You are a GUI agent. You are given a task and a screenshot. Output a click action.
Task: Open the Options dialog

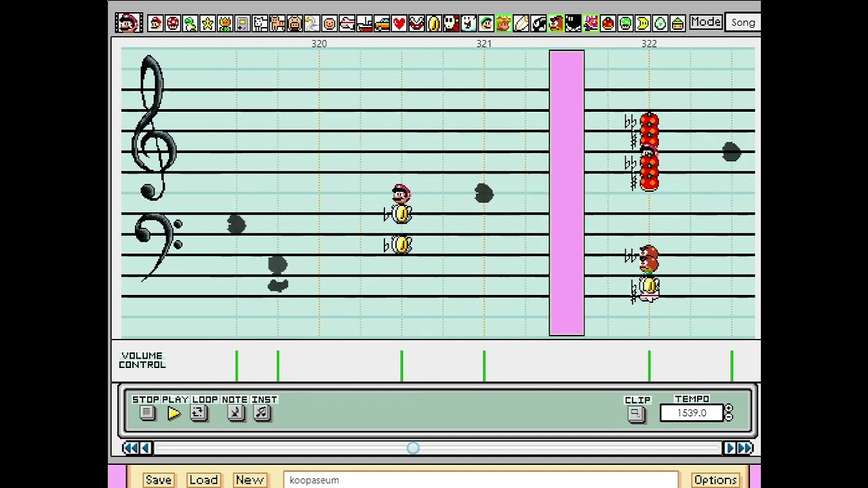tap(715, 480)
